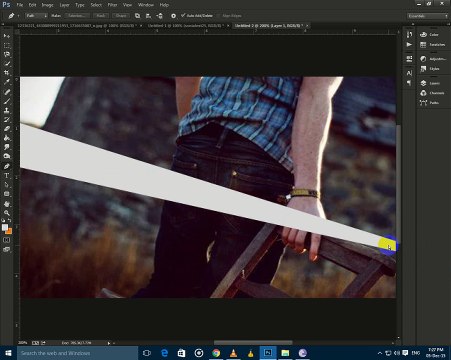The height and width of the screenshot is (360, 451).
Task: Open the Filter menu
Action: pyautogui.click(x=112, y=5)
